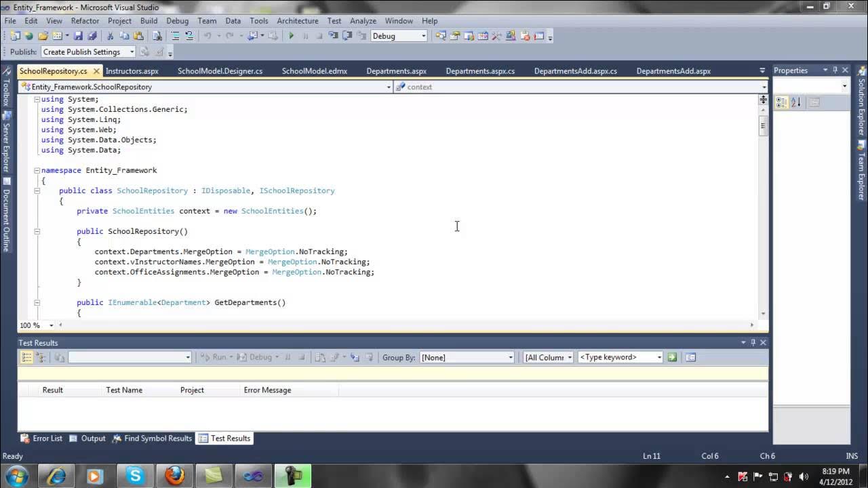Click the New Project toolbar icon
The image size is (868, 488).
pyautogui.click(x=14, y=36)
